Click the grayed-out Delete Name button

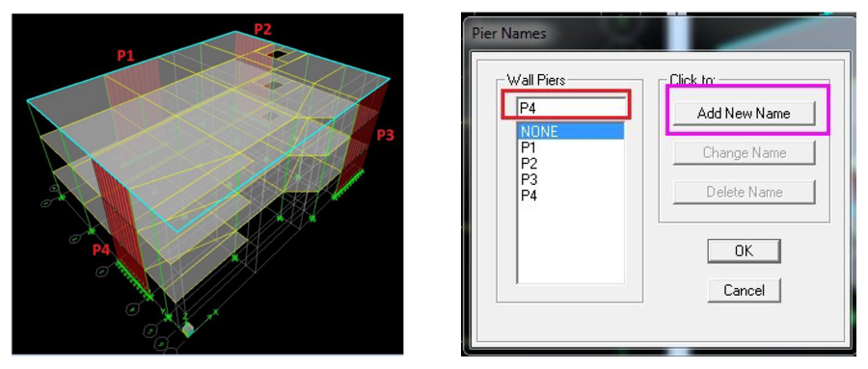point(744,192)
